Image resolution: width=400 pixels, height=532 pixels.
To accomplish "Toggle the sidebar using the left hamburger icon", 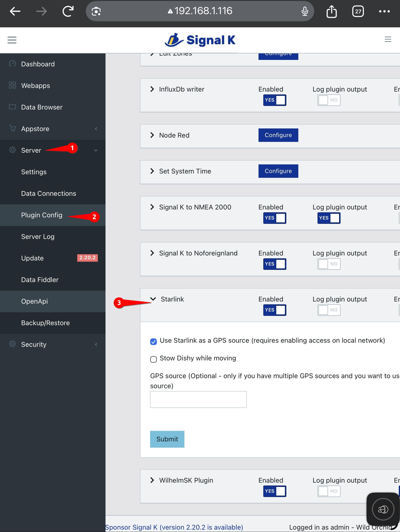I will point(12,40).
